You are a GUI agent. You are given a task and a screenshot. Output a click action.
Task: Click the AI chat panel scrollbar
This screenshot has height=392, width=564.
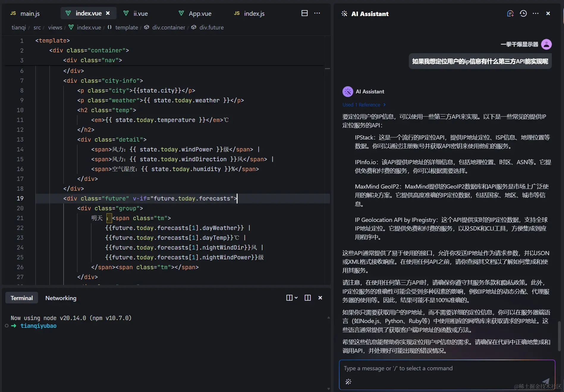(559, 336)
